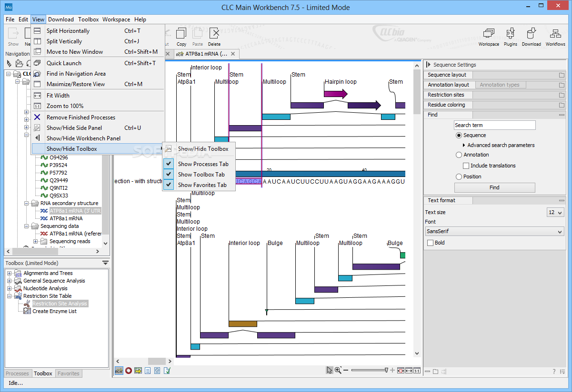Switch to the Favorites tab
Screen dimensions: 572x392
[x=69, y=373]
